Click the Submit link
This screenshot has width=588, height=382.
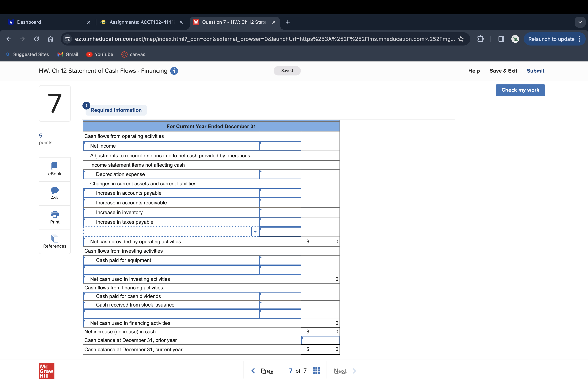coord(535,71)
